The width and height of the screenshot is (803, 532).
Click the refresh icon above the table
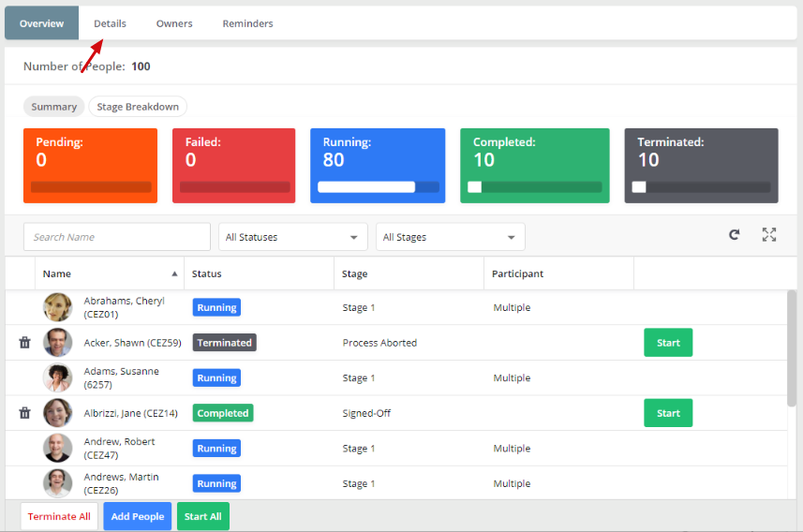point(735,235)
